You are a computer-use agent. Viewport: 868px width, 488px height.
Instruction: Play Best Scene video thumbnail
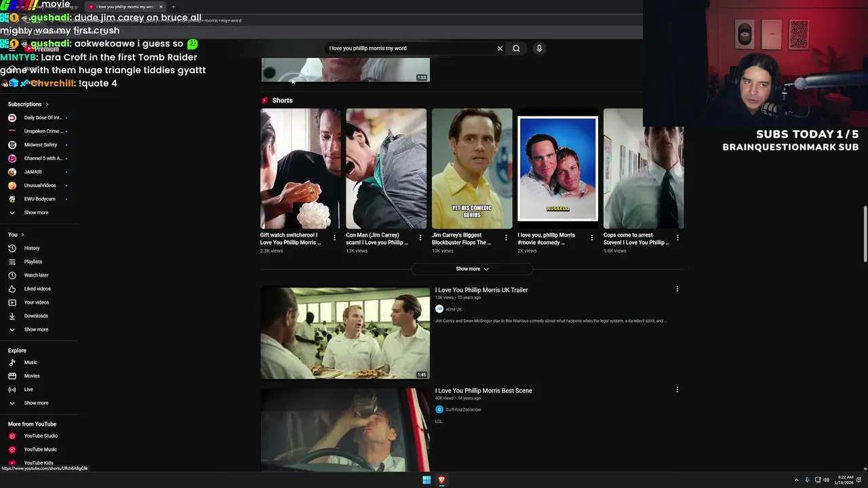pyautogui.click(x=345, y=430)
